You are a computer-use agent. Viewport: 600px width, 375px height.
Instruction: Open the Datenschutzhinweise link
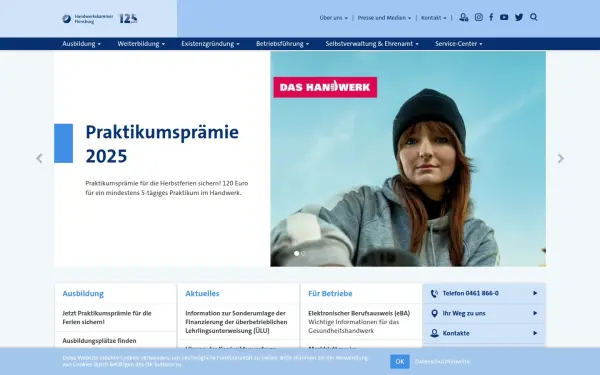point(442,362)
